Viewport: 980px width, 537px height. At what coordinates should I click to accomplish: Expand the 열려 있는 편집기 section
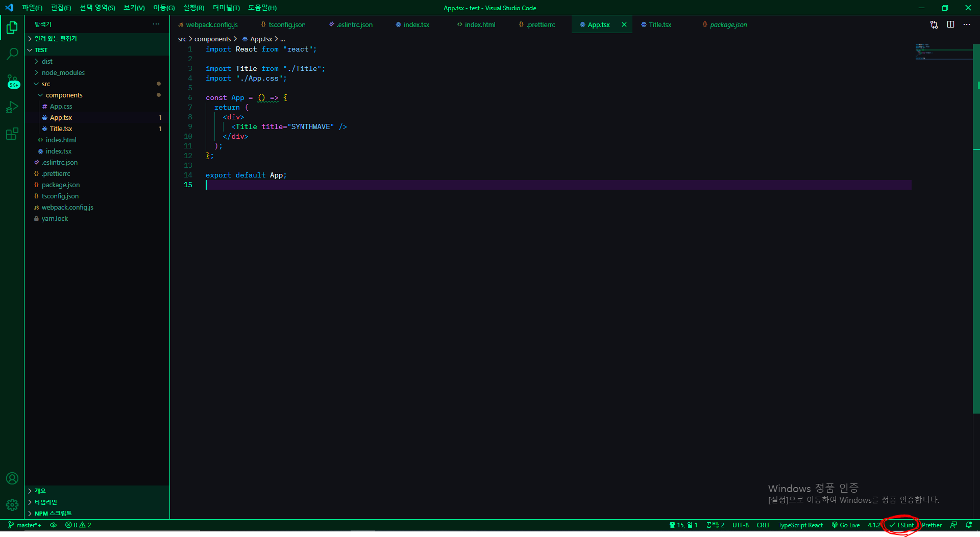pos(97,39)
